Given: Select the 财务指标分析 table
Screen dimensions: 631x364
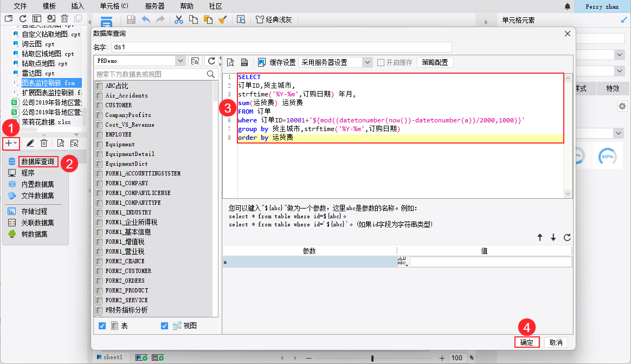Looking at the screenshot, I should tap(126, 310).
